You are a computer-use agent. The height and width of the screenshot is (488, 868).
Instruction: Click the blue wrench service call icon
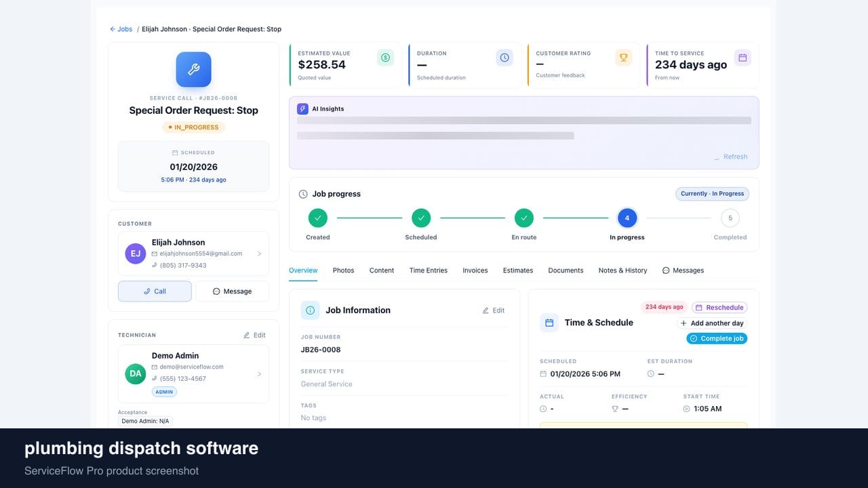click(193, 69)
